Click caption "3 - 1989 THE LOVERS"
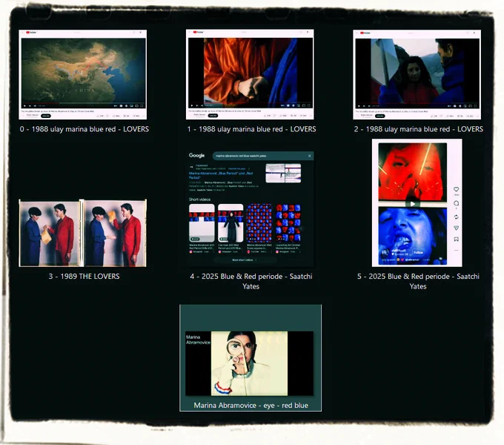This screenshot has height=445, width=504. click(84, 277)
